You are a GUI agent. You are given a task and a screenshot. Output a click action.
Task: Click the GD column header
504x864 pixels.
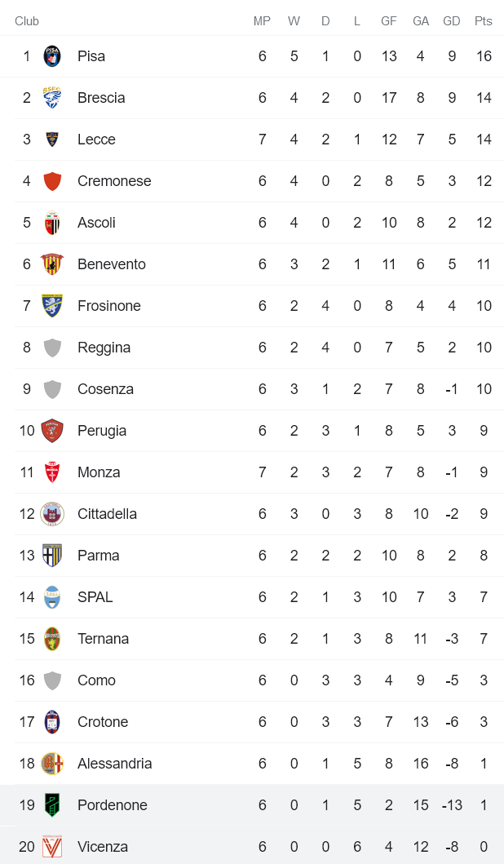(452, 21)
